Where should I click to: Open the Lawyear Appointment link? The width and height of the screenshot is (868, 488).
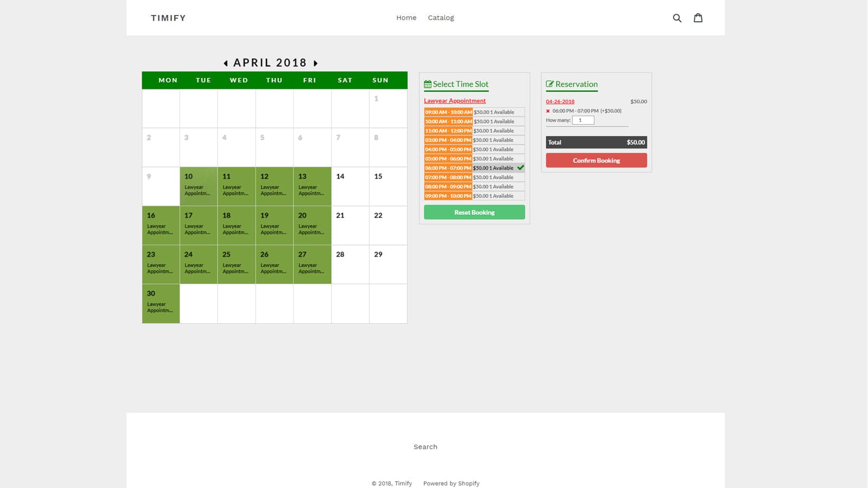[x=455, y=100]
